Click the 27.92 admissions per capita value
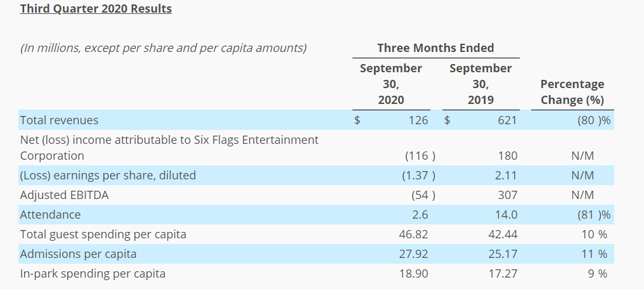 click(413, 254)
